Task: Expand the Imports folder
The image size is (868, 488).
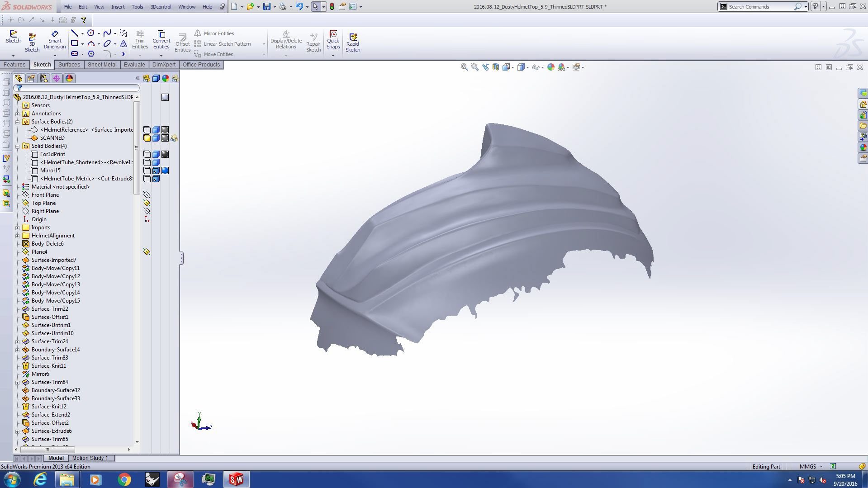Action: (x=18, y=227)
